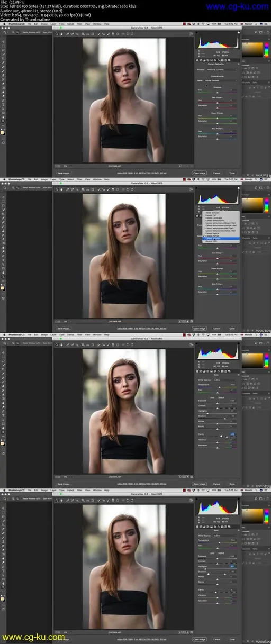Viewport: 271px width, 644px height.
Task: Click Cancel in the 5:12 PM frame
Action: (216, 173)
